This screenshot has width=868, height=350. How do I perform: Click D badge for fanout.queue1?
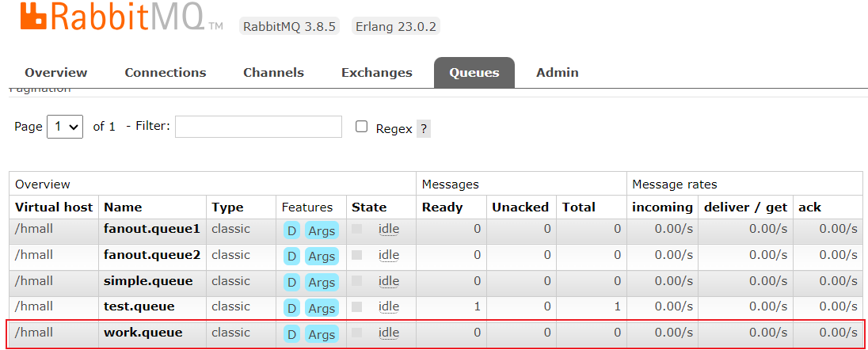(291, 230)
